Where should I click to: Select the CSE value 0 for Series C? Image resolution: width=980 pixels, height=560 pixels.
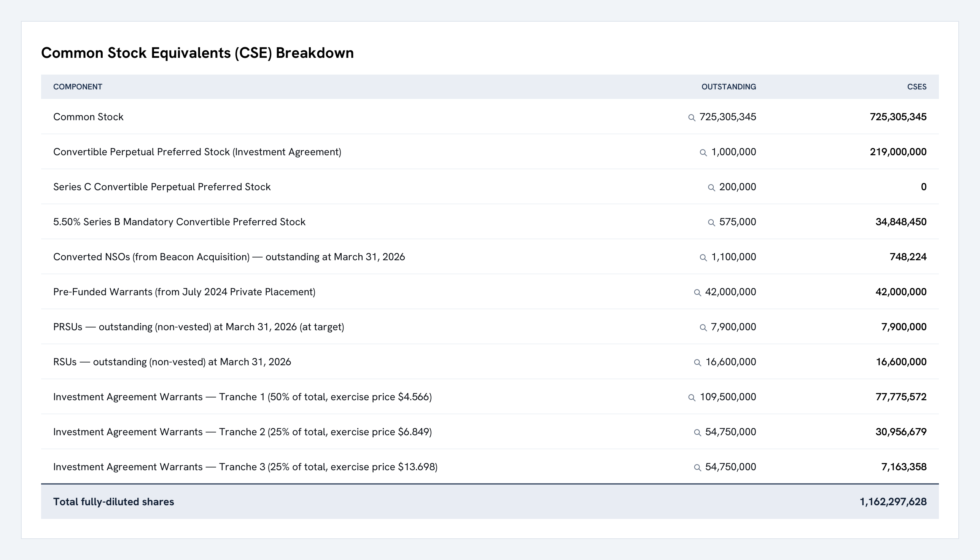(x=923, y=187)
